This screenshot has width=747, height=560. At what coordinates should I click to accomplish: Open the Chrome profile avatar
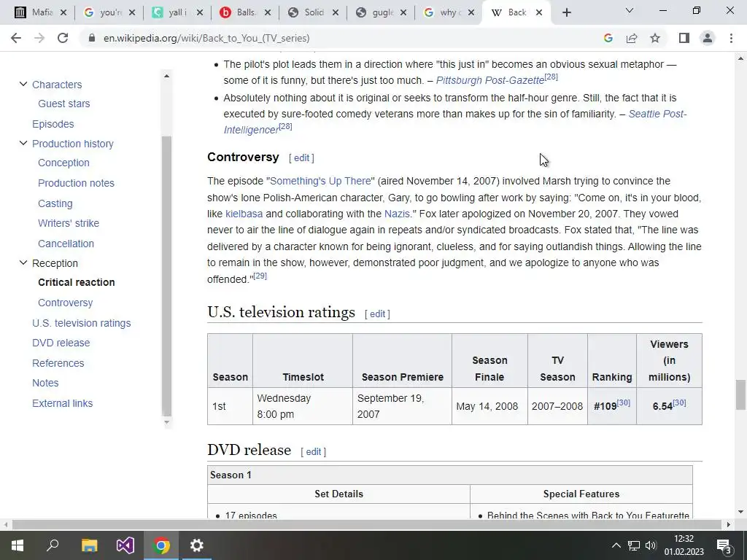coord(708,38)
